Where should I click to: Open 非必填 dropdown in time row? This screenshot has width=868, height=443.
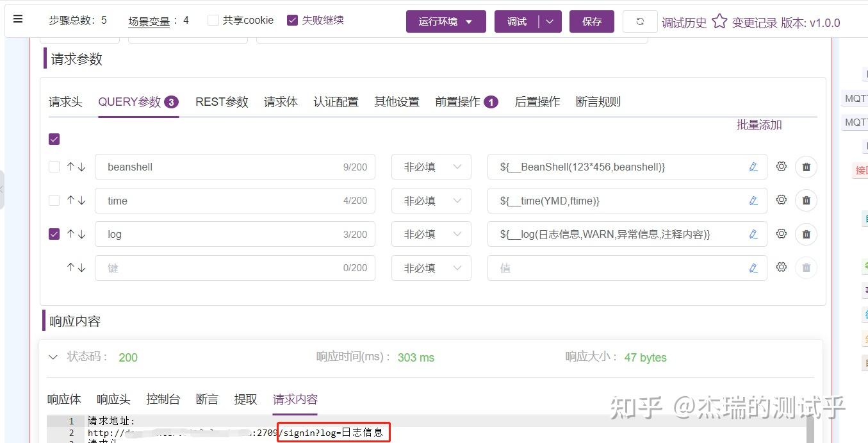pos(431,201)
